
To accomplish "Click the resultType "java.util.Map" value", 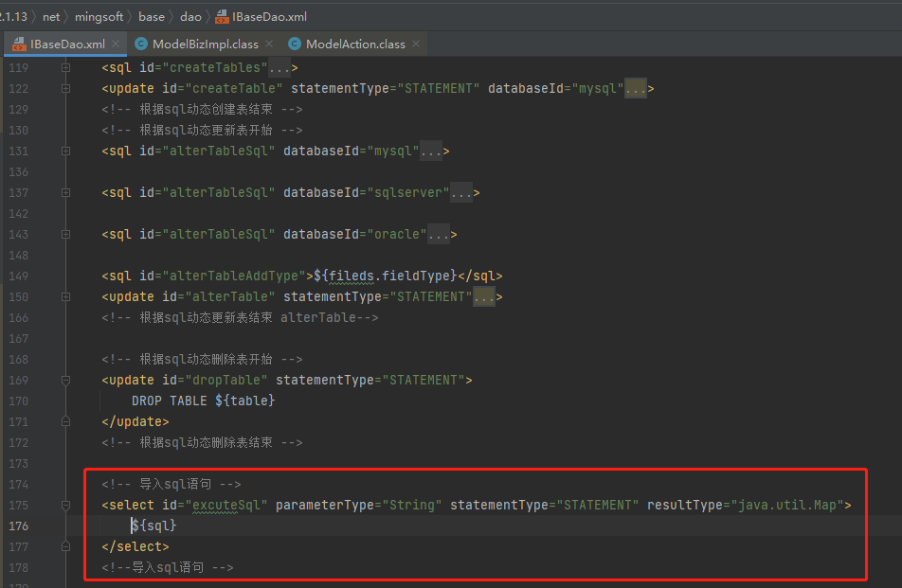I will point(787,505).
